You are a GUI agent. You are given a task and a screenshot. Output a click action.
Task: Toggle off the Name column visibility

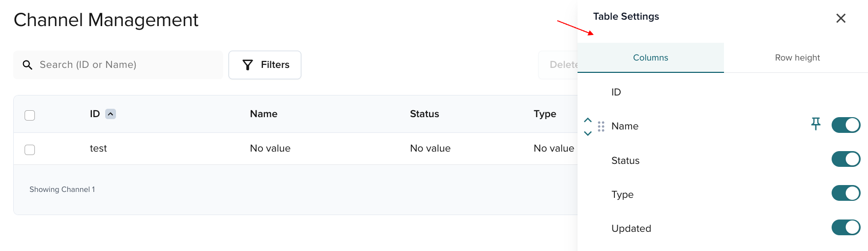[845, 125]
